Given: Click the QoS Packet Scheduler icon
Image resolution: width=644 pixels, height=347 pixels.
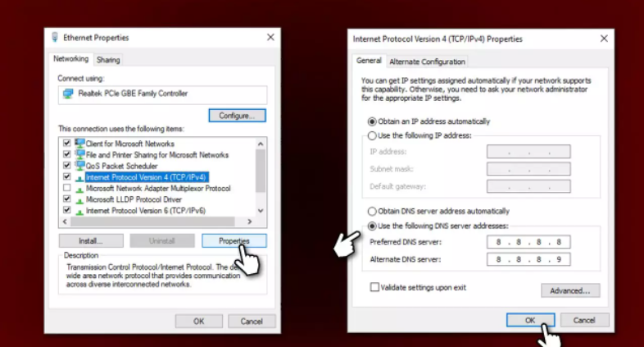Looking at the screenshot, I should [x=79, y=166].
